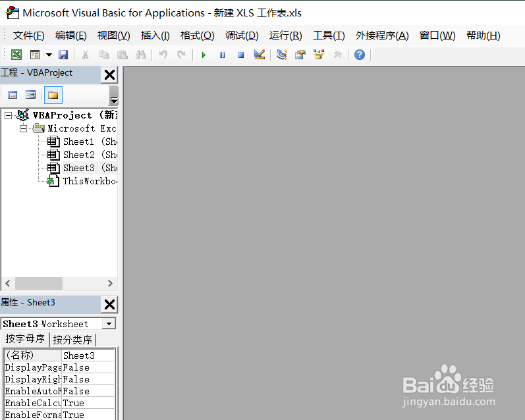Toggle Folders view in project panel
The image size is (525, 420).
click(x=53, y=95)
